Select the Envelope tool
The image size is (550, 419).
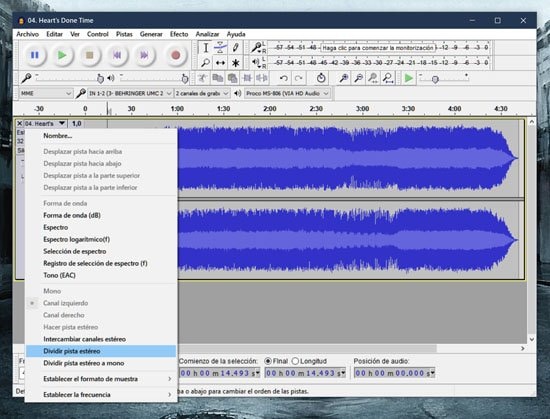coord(220,47)
